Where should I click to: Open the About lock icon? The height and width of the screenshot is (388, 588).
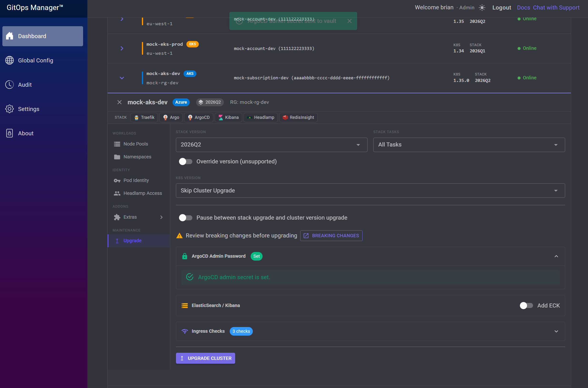(x=9, y=133)
